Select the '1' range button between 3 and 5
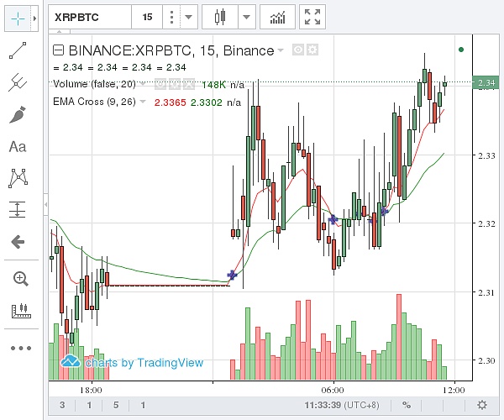The image size is (504, 420). (89, 405)
